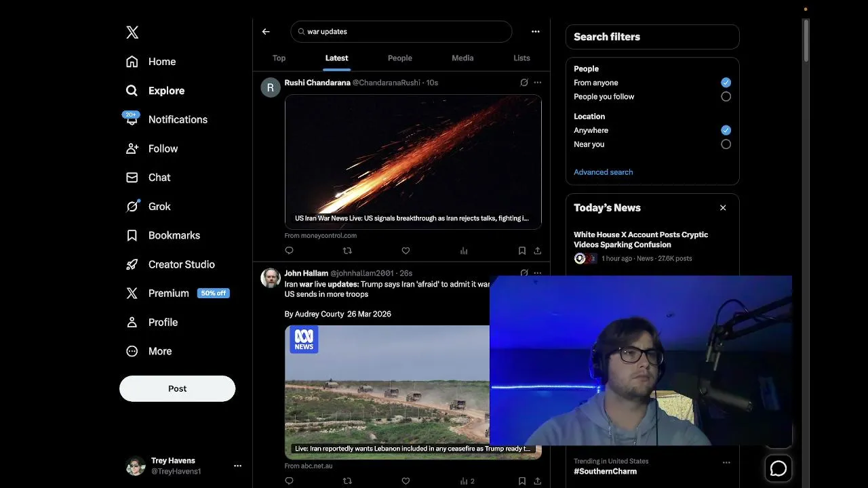Open the Advanced search link
Screen dimensions: 868x488
click(x=604, y=172)
